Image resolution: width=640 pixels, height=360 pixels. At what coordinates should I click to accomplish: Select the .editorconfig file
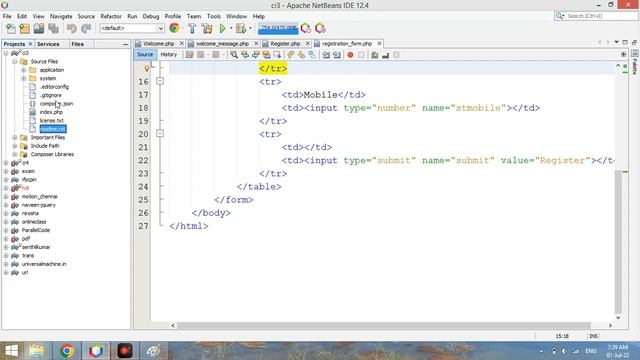pyautogui.click(x=54, y=87)
